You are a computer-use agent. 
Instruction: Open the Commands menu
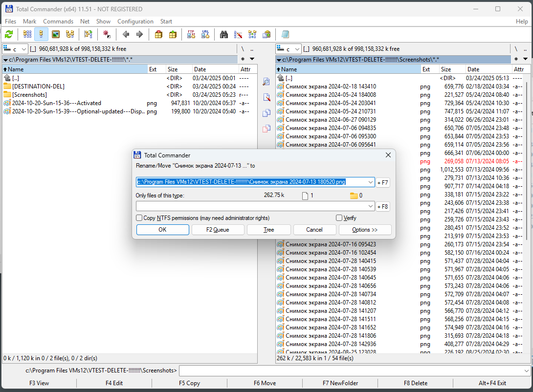click(58, 22)
